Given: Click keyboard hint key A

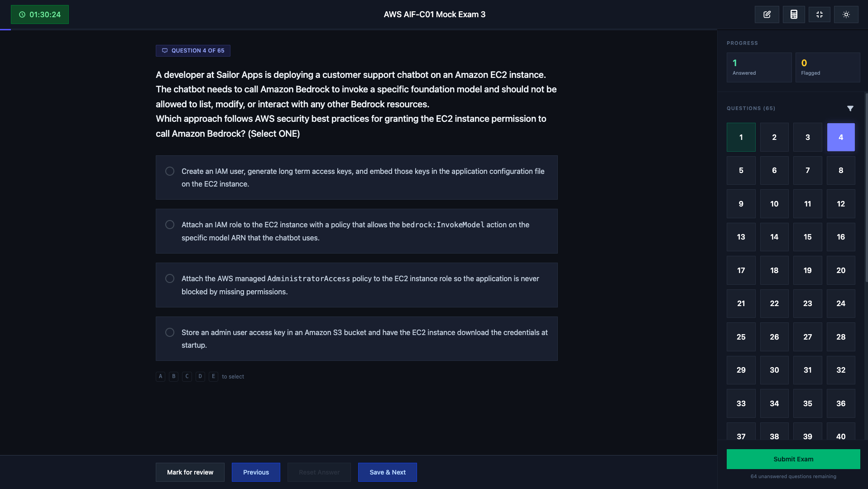Looking at the screenshot, I should point(160,376).
